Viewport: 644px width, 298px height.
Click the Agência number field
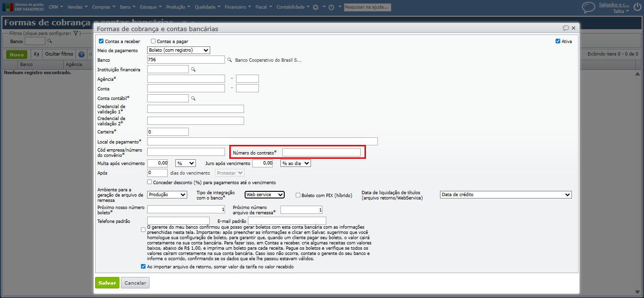click(186, 79)
